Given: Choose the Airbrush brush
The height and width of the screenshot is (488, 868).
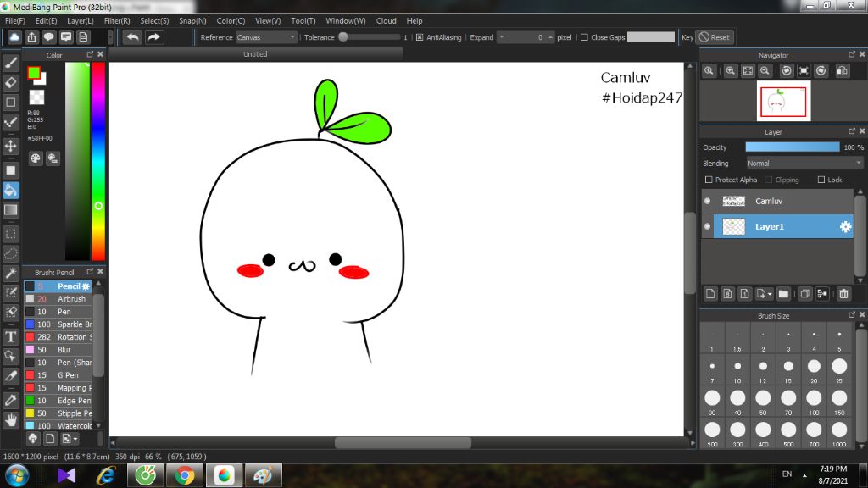Looking at the screenshot, I should coord(58,299).
